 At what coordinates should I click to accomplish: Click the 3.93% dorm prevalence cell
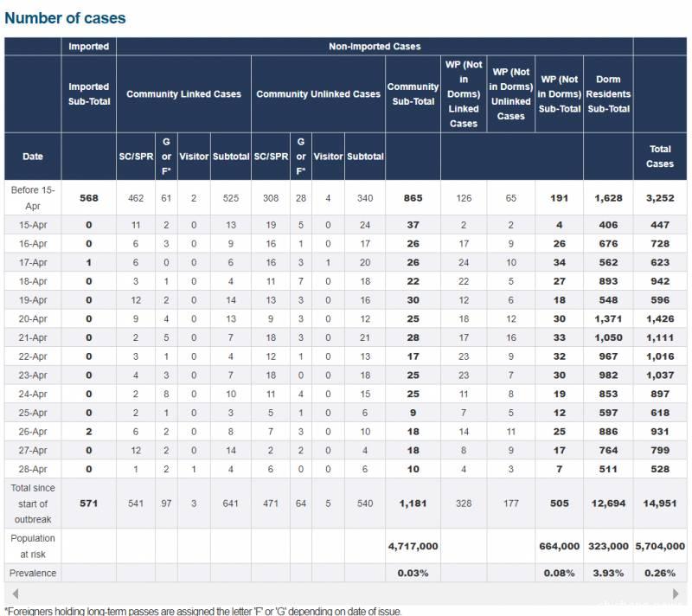(x=608, y=573)
